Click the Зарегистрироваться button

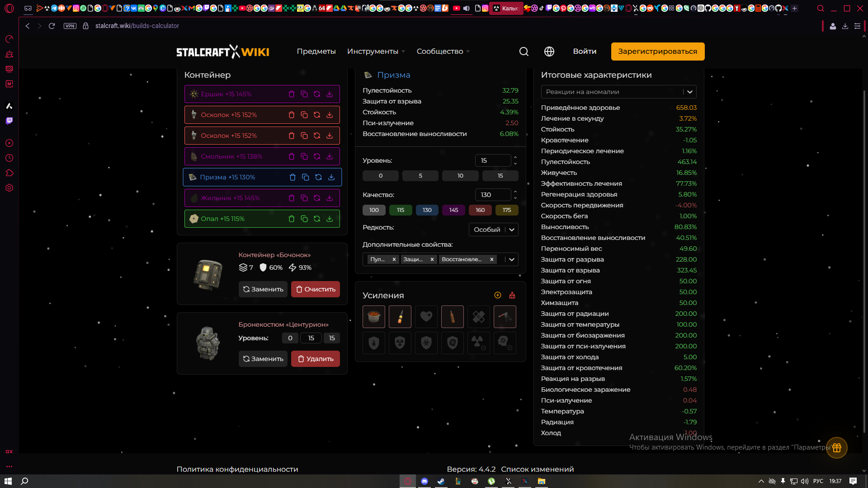tap(657, 52)
